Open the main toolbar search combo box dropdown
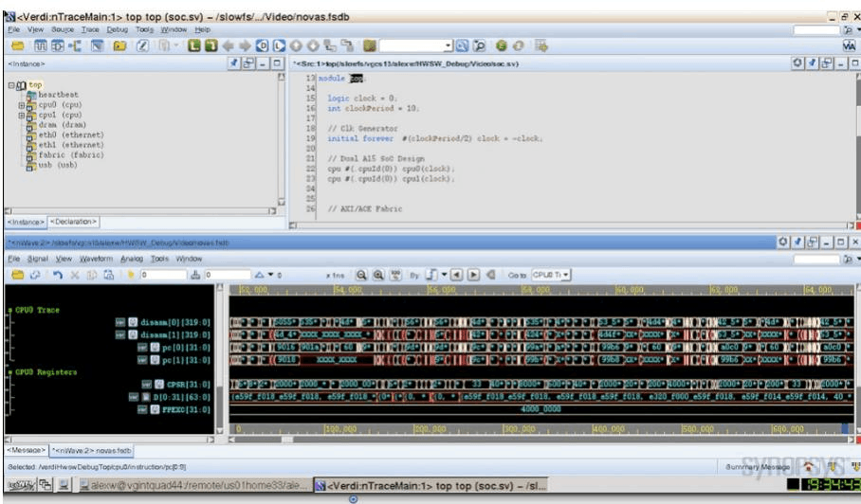 (x=449, y=46)
